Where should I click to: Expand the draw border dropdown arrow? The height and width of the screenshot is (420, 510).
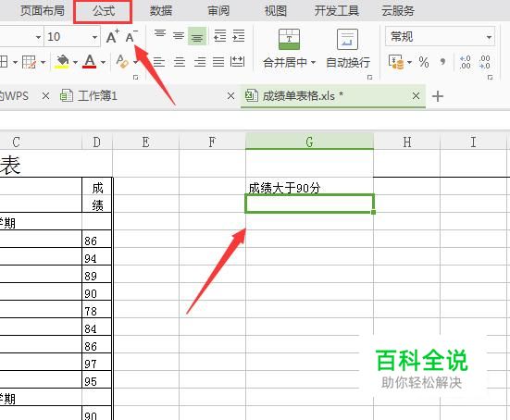(43, 62)
